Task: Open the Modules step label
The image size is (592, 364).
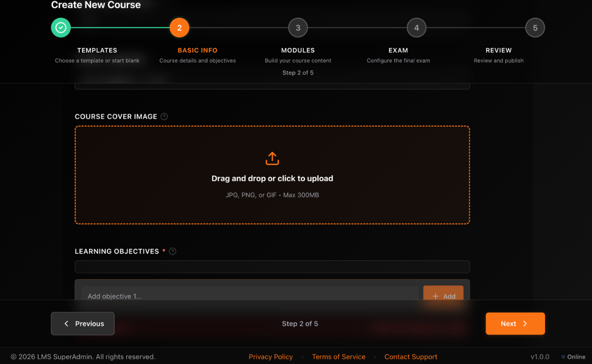Action: [x=298, y=51]
